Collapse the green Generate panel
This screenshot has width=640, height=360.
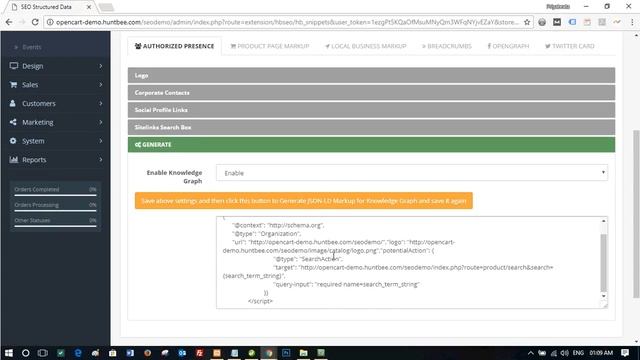point(371,144)
